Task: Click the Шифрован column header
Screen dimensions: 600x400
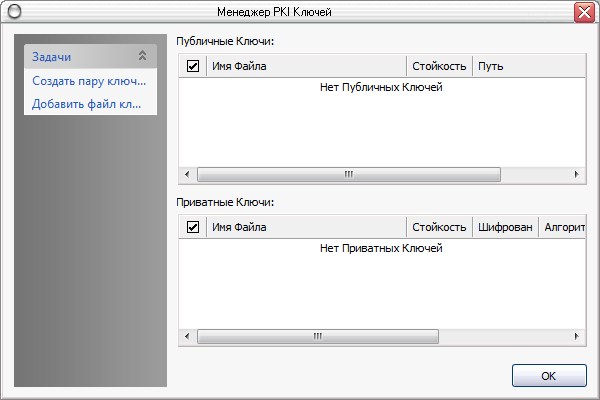Action: coord(505,227)
